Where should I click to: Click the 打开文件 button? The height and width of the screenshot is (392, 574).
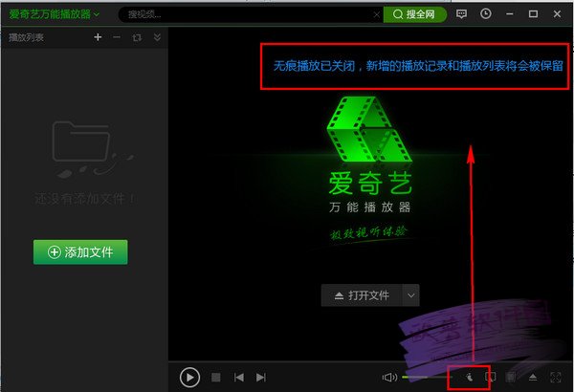click(362, 295)
